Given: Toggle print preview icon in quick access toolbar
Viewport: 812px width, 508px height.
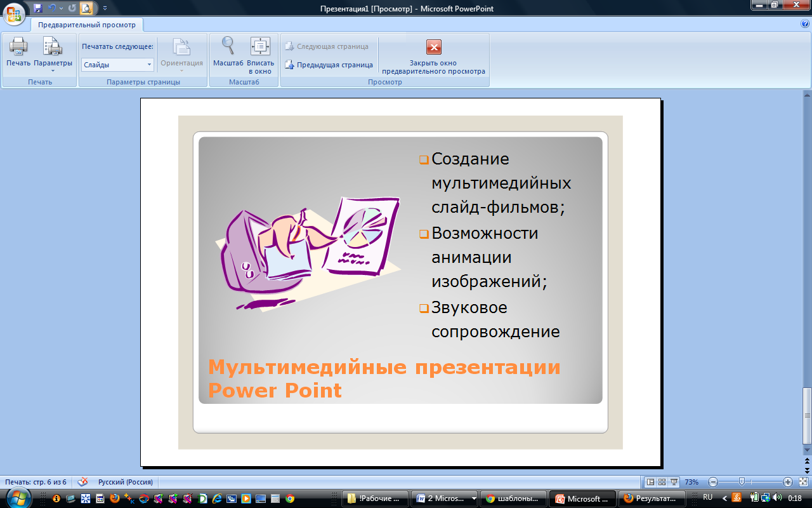Looking at the screenshot, I should (86, 8).
